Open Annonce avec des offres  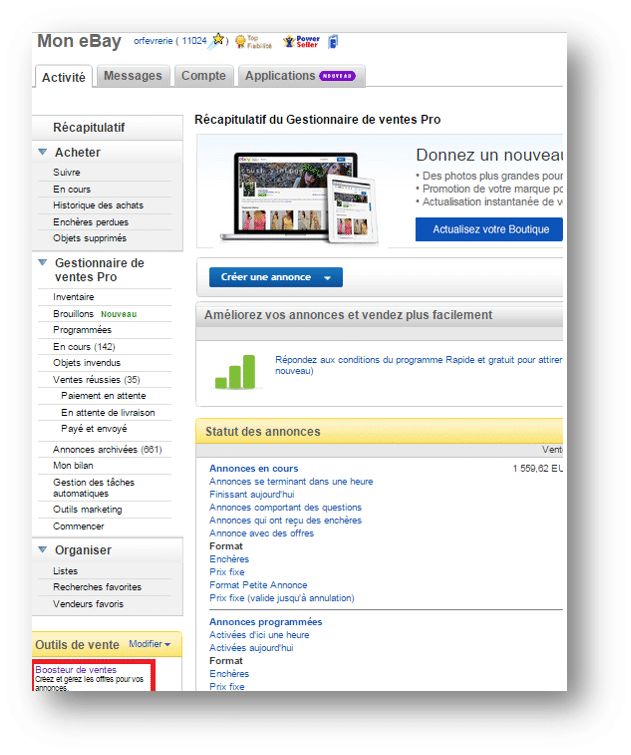(x=262, y=534)
